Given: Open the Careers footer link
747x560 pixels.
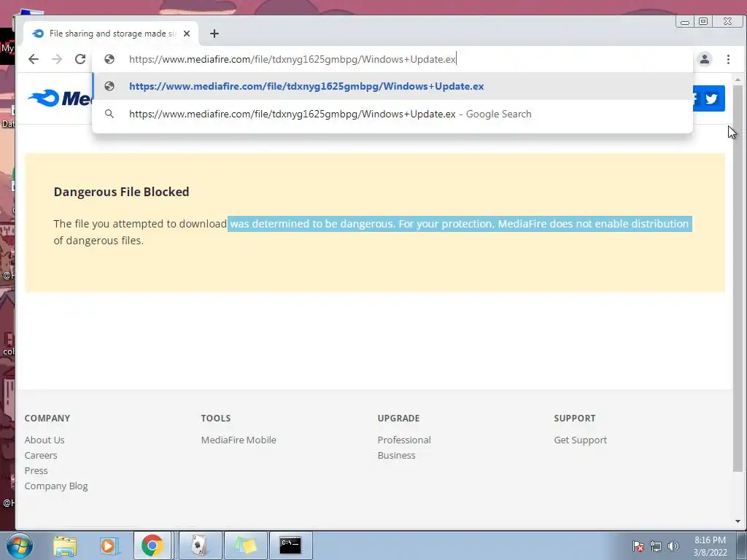Looking at the screenshot, I should click(41, 455).
